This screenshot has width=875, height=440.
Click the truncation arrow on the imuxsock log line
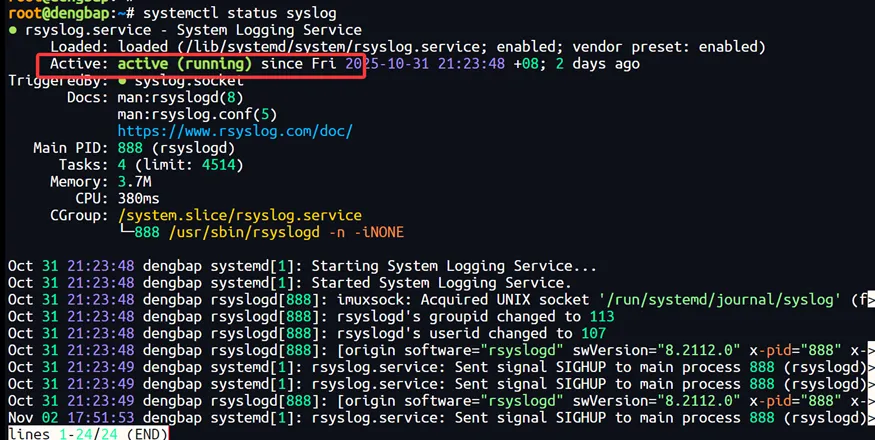[x=868, y=299]
